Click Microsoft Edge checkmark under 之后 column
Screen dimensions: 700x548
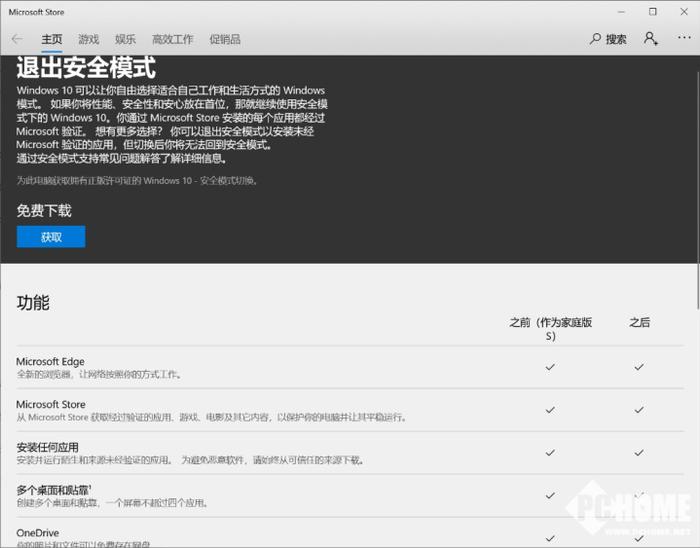pyautogui.click(x=639, y=367)
